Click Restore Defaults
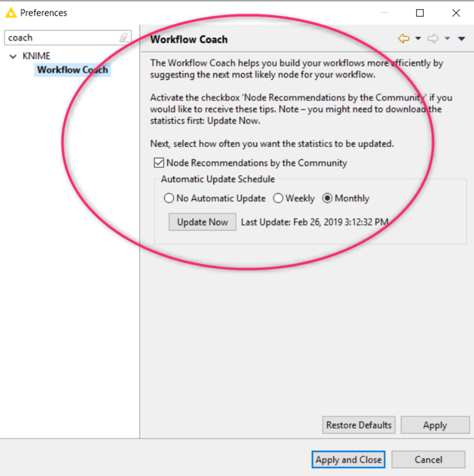 click(x=359, y=425)
